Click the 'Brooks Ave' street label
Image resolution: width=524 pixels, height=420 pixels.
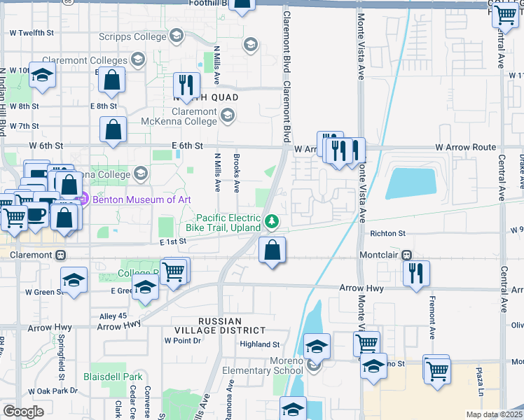click(237, 174)
